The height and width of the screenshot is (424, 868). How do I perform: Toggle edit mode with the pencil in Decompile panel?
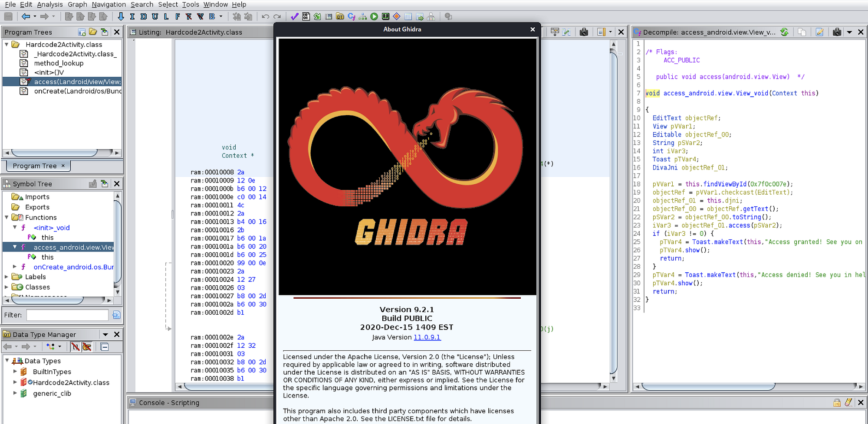(x=819, y=32)
